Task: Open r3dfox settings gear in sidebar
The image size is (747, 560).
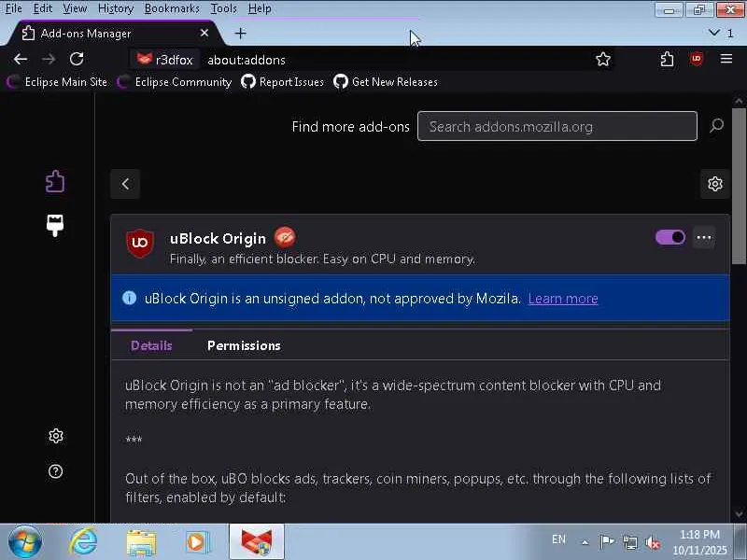Action: pyautogui.click(x=56, y=436)
